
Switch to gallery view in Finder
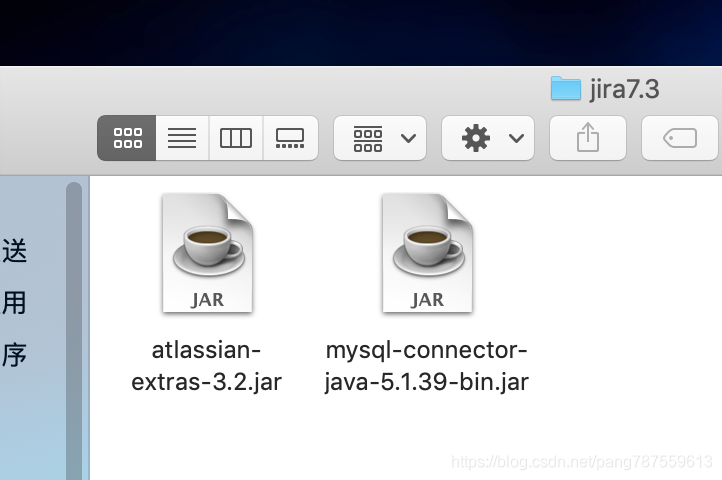click(290, 138)
